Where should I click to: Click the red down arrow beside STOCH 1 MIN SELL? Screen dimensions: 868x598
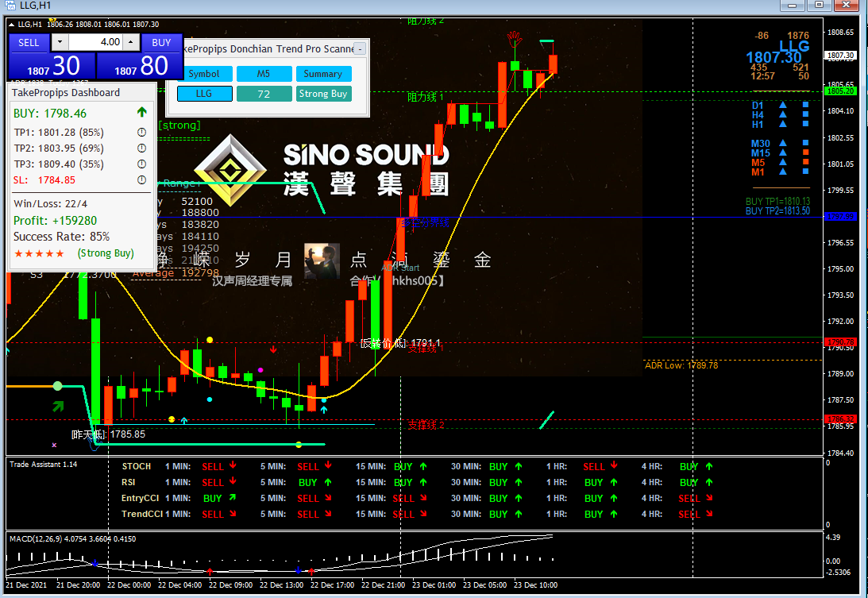point(233,465)
